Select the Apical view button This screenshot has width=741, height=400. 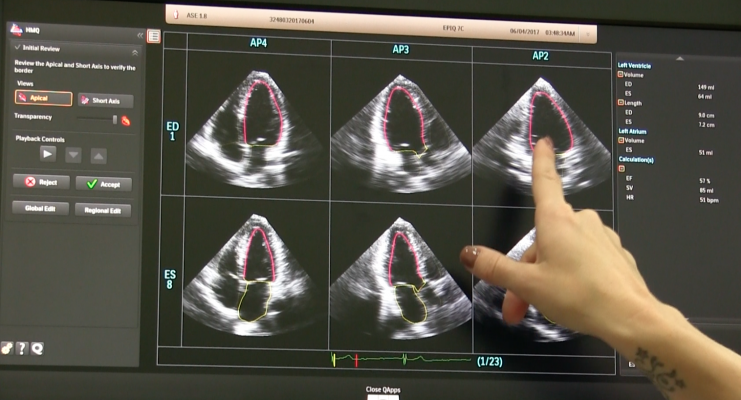[x=43, y=98]
